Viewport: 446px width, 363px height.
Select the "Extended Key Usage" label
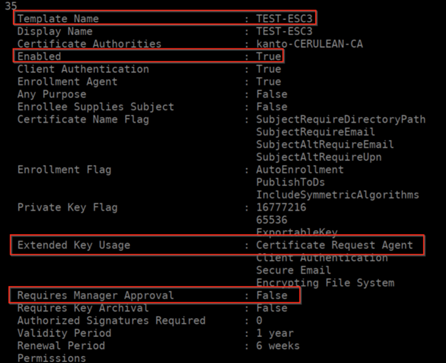[74, 245]
